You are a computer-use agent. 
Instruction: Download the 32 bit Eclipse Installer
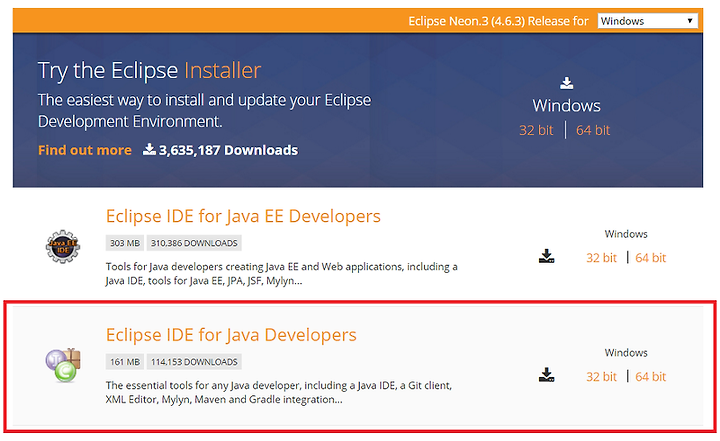pos(536,130)
